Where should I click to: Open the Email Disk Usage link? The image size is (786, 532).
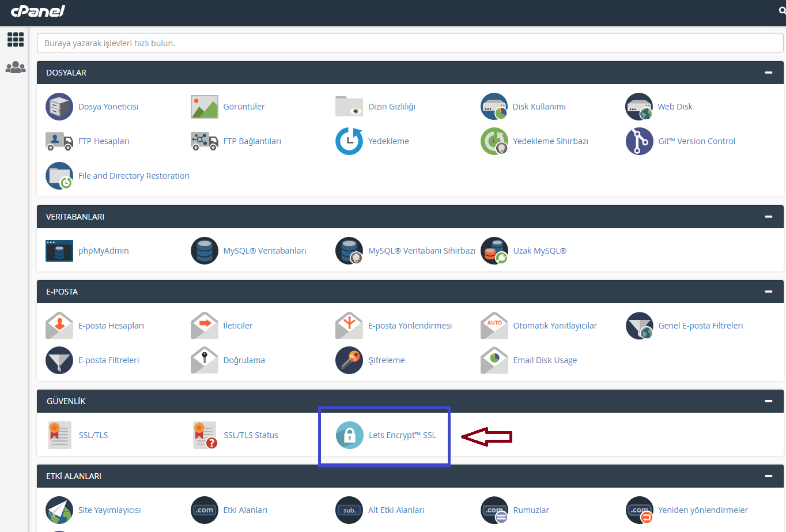(x=545, y=360)
